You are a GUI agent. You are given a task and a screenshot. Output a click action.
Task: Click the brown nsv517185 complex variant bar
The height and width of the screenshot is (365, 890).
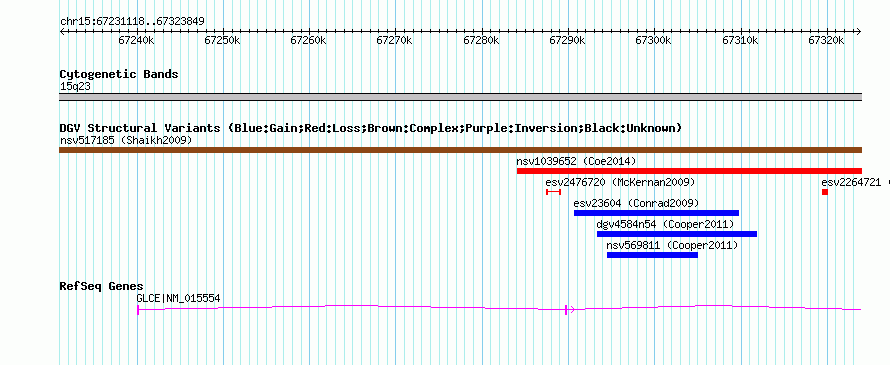(x=460, y=150)
